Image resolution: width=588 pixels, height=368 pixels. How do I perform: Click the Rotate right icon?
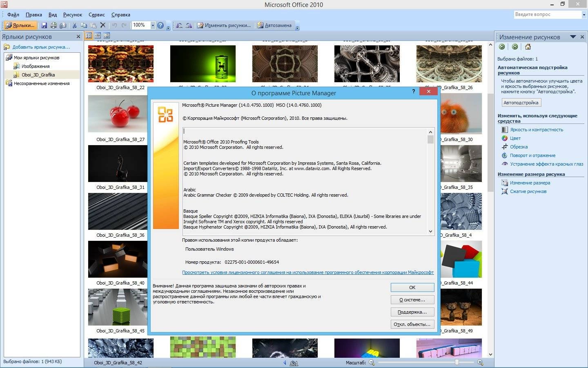coord(189,25)
